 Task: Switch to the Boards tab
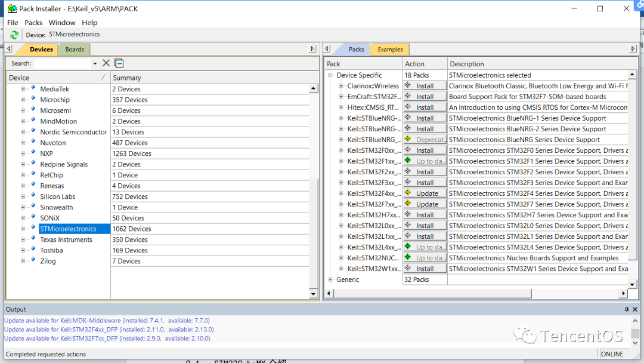click(x=75, y=50)
